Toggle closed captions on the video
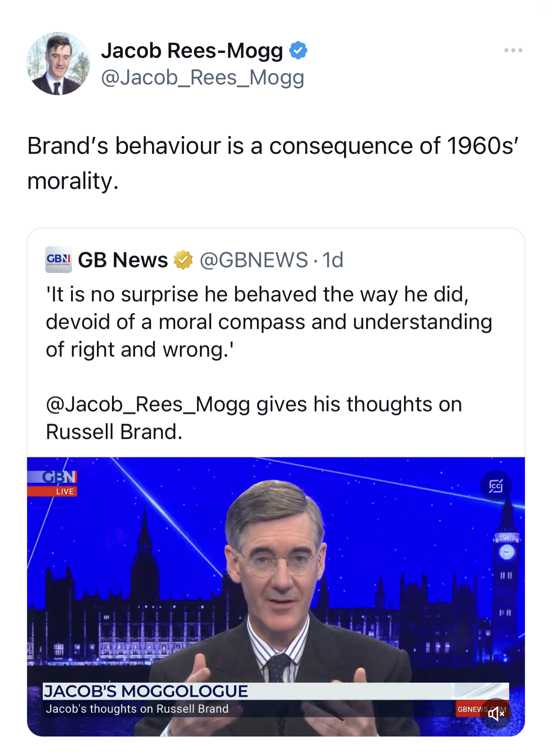 tap(496, 486)
